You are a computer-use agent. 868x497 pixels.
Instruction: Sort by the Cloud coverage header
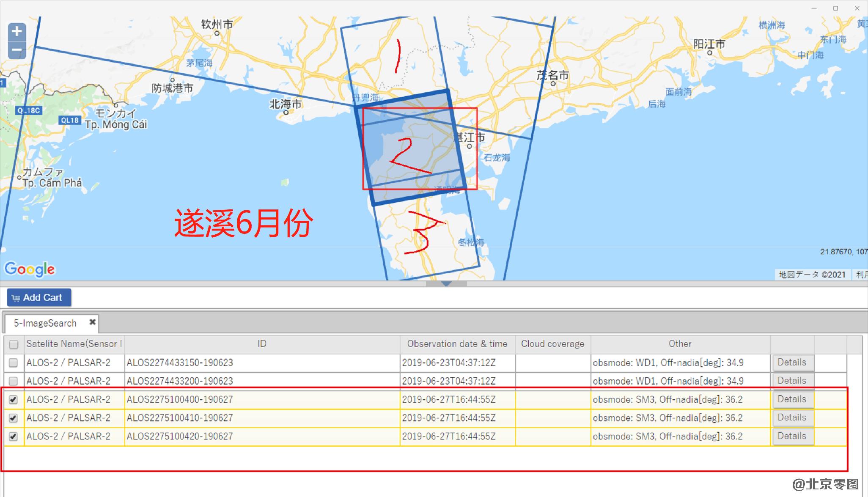click(x=553, y=344)
